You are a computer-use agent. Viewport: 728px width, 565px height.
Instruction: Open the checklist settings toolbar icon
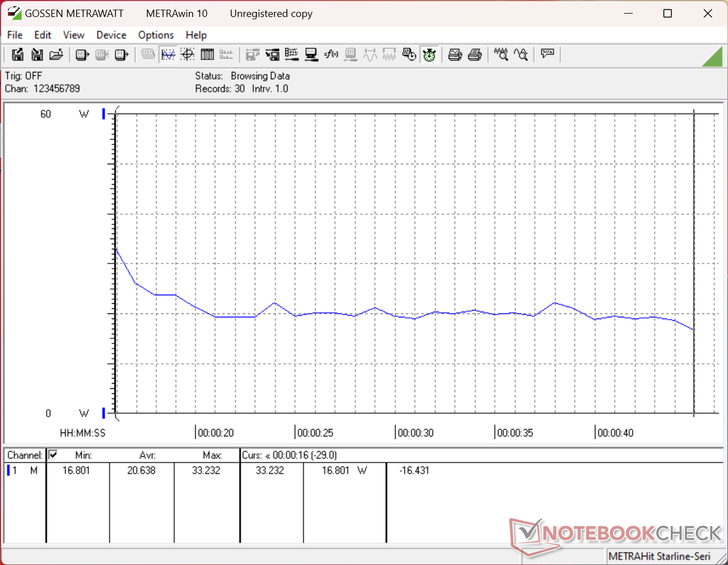pyautogui.click(x=292, y=54)
